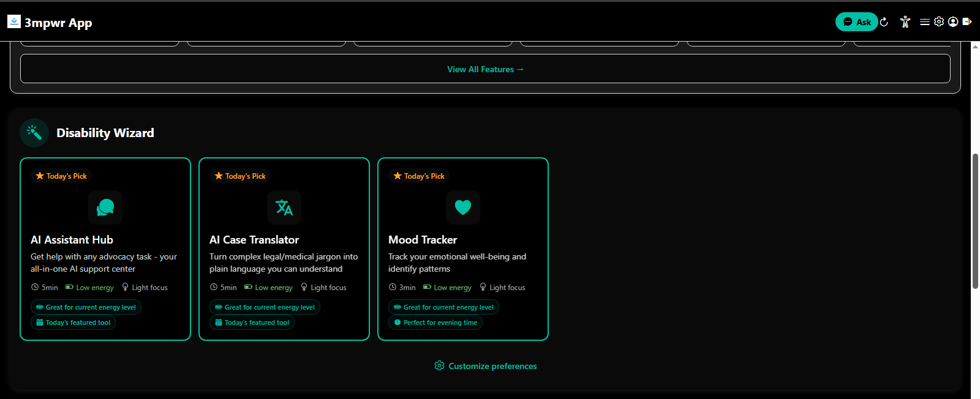Click 'Great for current energy level' tag on AI Case Translator
The width and height of the screenshot is (980, 399).
click(x=265, y=307)
